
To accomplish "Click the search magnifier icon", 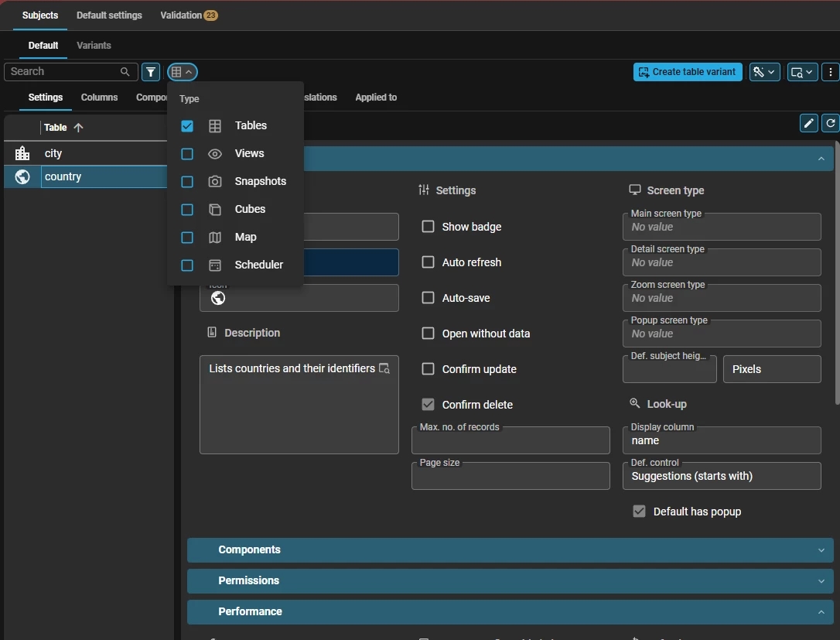I will coord(125,72).
